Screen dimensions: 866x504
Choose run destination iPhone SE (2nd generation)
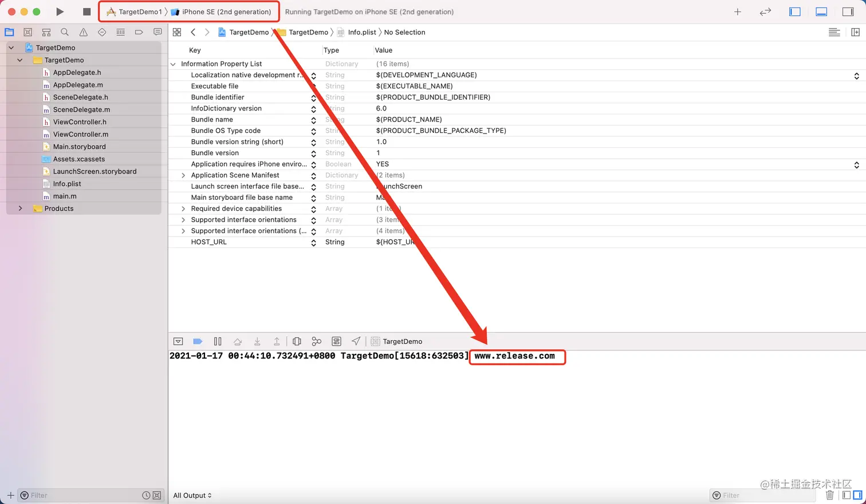pos(221,11)
